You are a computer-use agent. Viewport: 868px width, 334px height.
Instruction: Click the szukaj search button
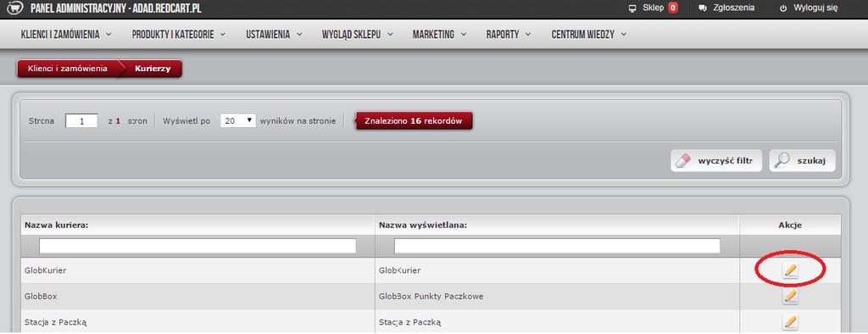click(802, 160)
